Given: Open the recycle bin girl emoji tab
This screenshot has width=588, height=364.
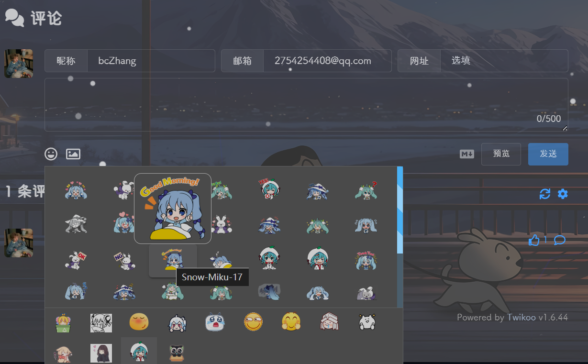Looking at the screenshot, I should [63, 323].
